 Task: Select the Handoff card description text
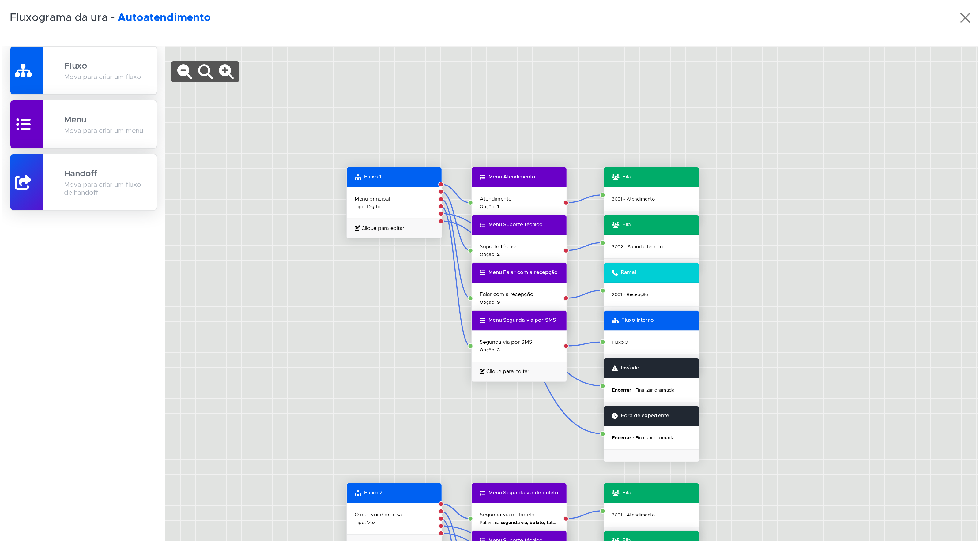pyautogui.click(x=102, y=189)
